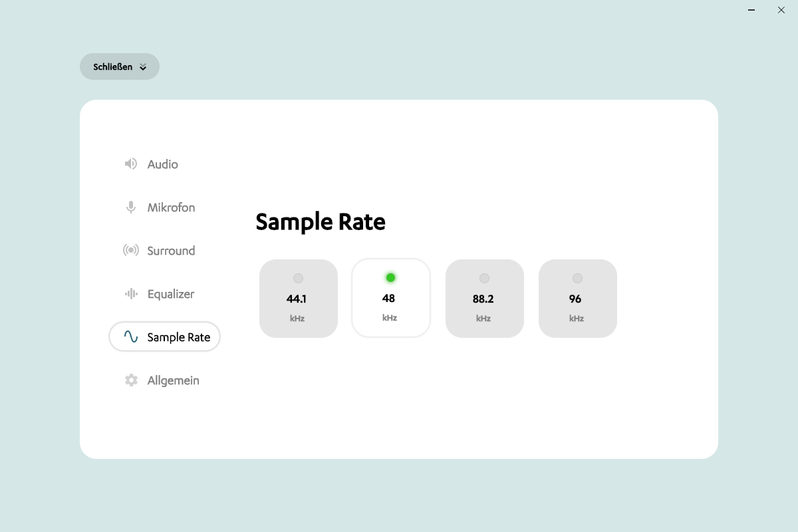Select the Sample Rate sidebar pill
The width and height of the screenshot is (798, 532).
[165, 337]
